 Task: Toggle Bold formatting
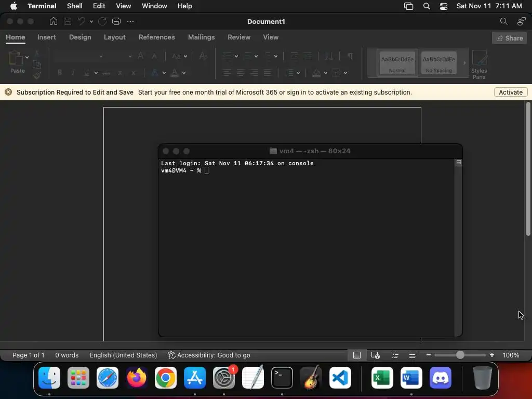60,73
